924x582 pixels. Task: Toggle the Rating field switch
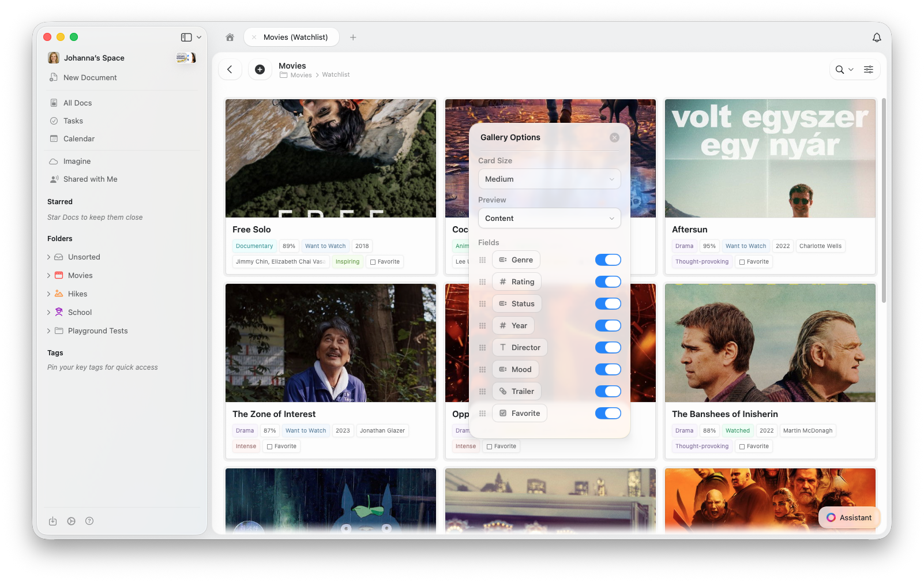pyautogui.click(x=608, y=282)
